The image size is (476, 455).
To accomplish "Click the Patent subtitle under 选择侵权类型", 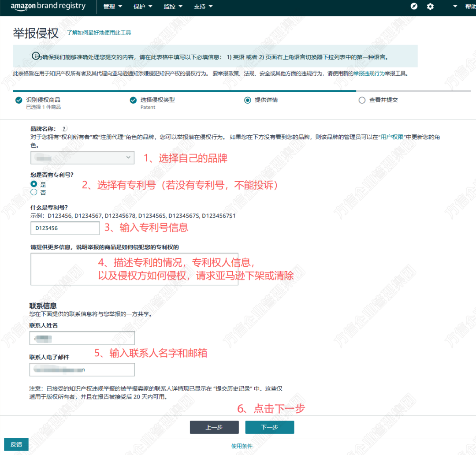I will (x=148, y=107).
